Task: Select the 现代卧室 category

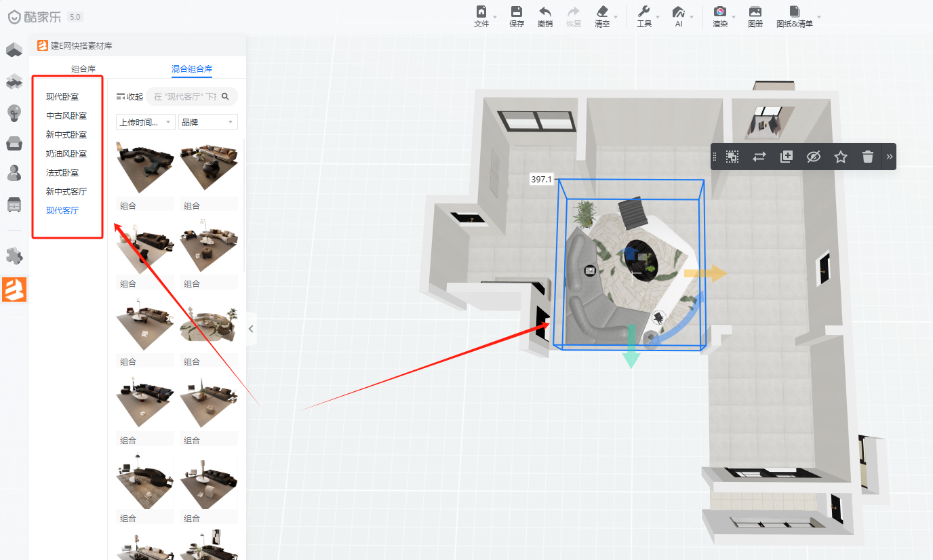Action: [62, 97]
